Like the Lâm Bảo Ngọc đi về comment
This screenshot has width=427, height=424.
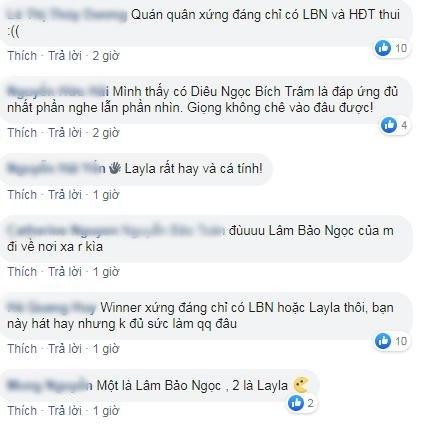tap(22, 272)
